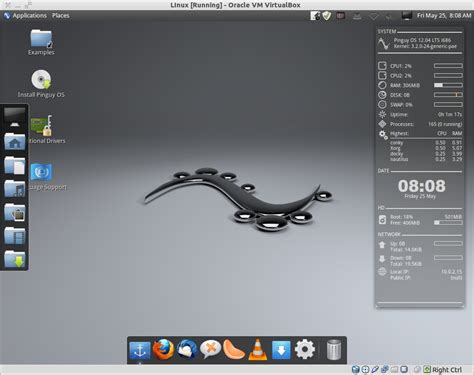The width and height of the screenshot is (474, 375).
Task: Click the VirtualBox hard disk activity icon
Action: point(356,369)
